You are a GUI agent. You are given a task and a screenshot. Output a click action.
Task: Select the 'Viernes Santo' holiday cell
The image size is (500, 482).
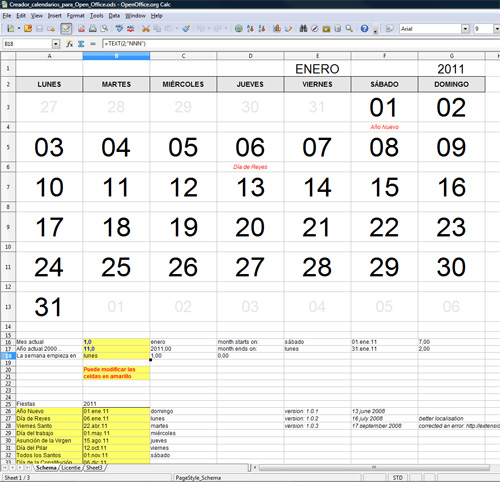49,426
